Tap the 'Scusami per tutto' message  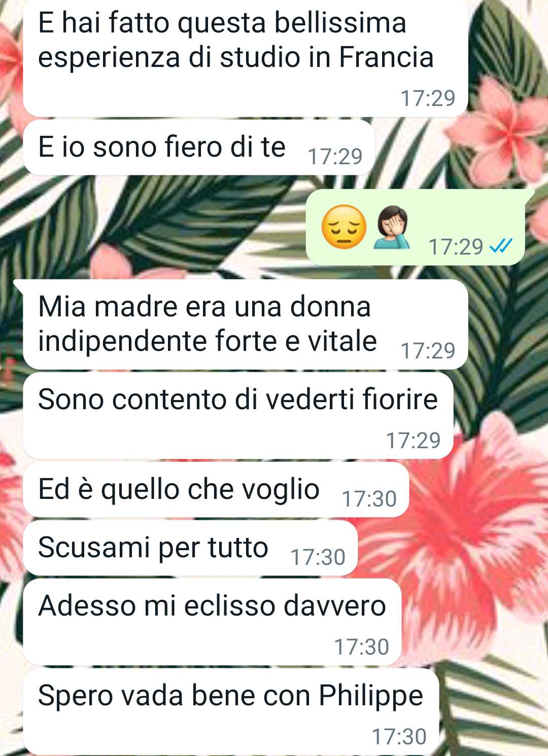coord(190,548)
